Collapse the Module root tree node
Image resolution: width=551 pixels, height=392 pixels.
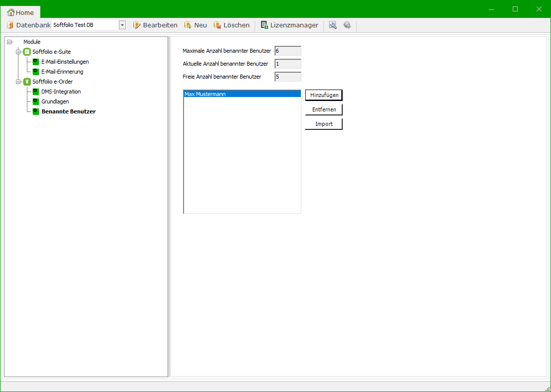click(x=9, y=42)
